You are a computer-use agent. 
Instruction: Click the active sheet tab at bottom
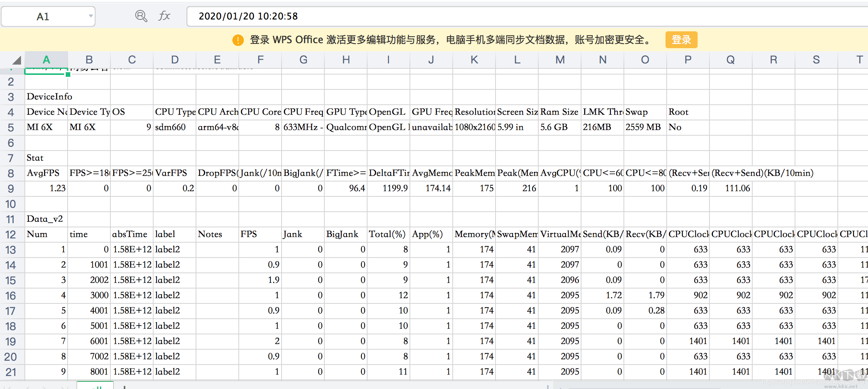[x=95, y=386]
